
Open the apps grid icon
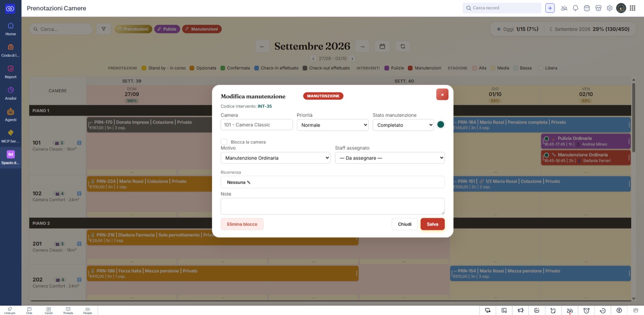coord(633,8)
